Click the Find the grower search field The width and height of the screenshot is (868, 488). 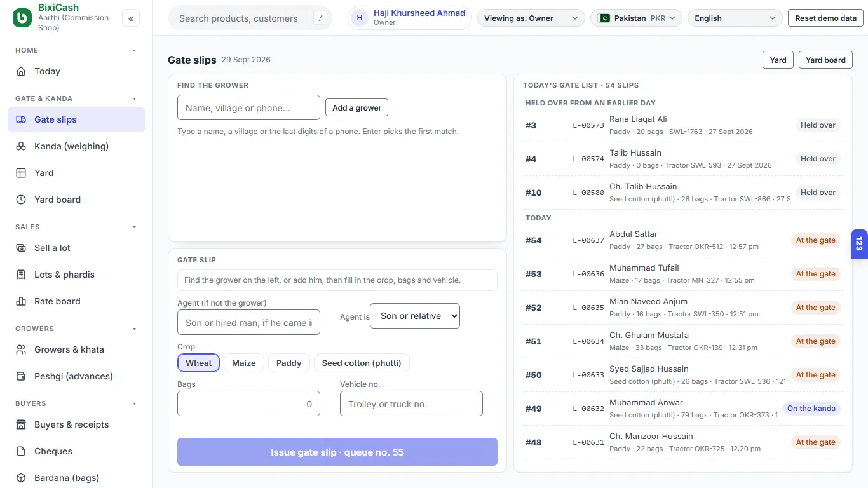[x=248, y=107]
